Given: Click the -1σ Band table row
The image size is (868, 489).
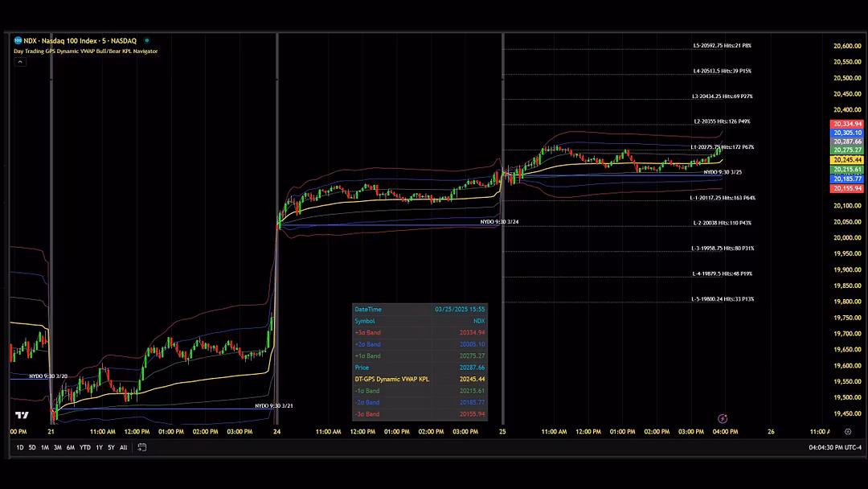Looking at the screenshot, I should 420,391.
